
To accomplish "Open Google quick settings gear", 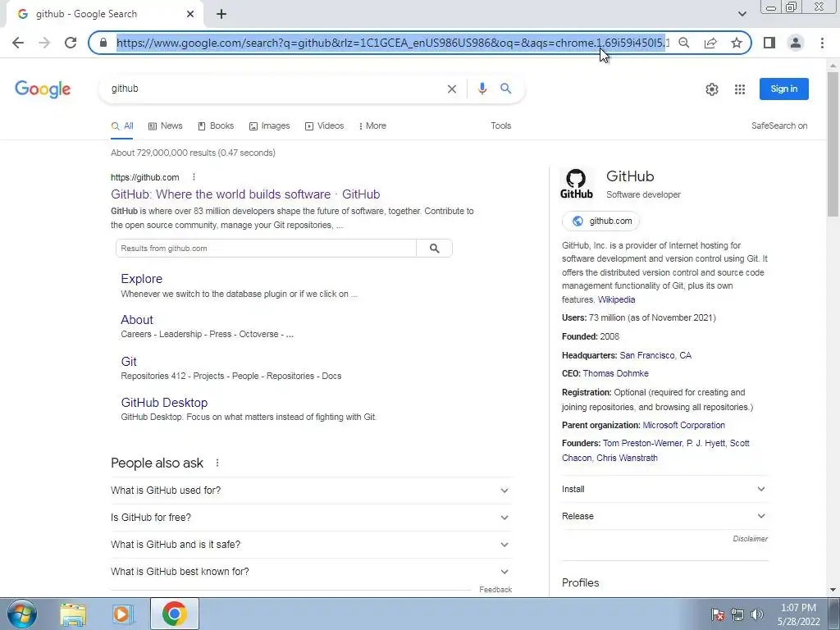I will click(711, 89).
